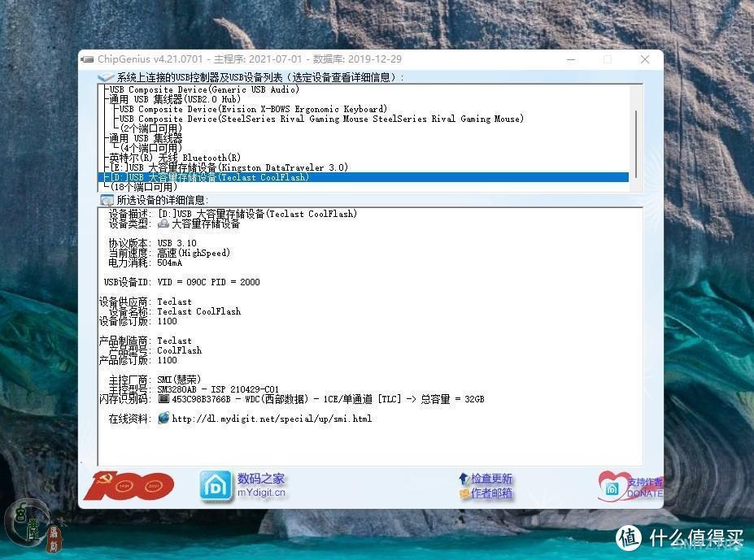Select the [E:] Kingston DataTraveler 3.0 device
This screenshot has height=560, width=754.
(229, 167)
